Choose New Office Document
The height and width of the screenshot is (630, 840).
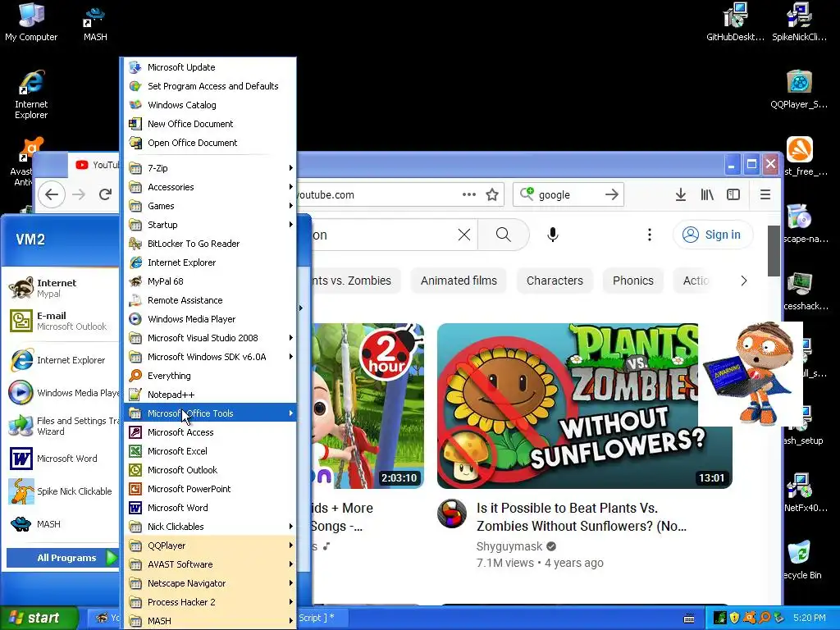[x=211, y=124]
